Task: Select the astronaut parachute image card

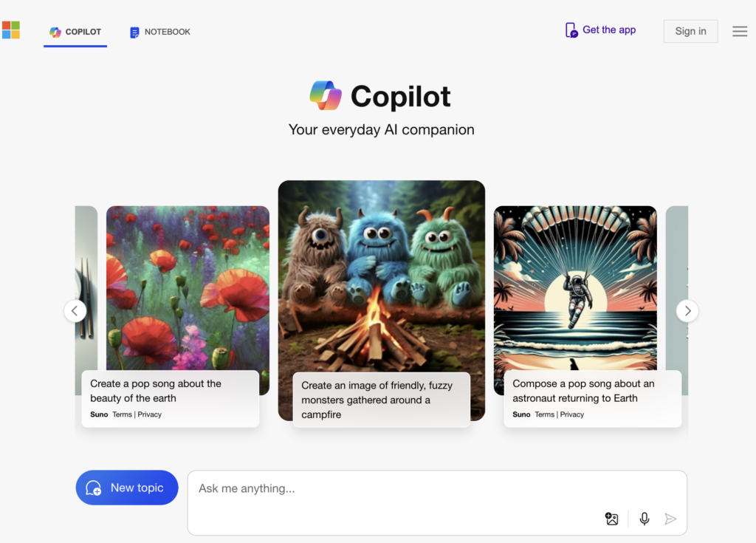Action: click(x=575, y=300)
